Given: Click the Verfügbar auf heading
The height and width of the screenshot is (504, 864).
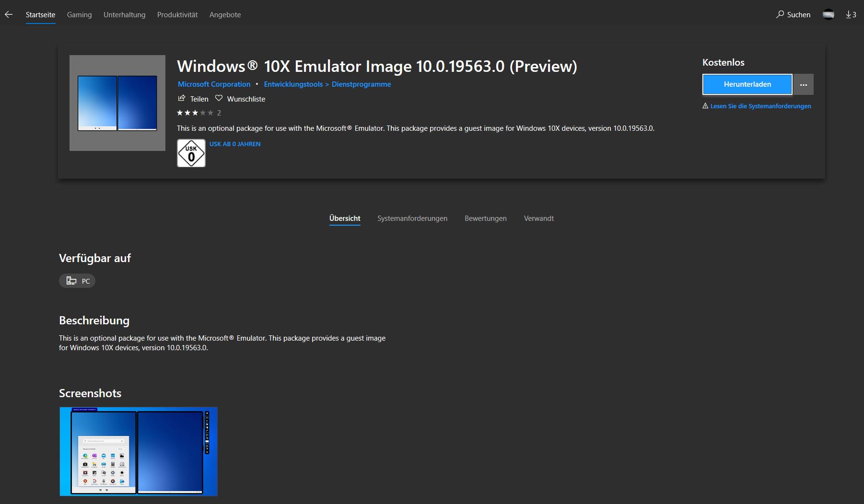Looking at the screenshot, I should click(x=95, y=258).
